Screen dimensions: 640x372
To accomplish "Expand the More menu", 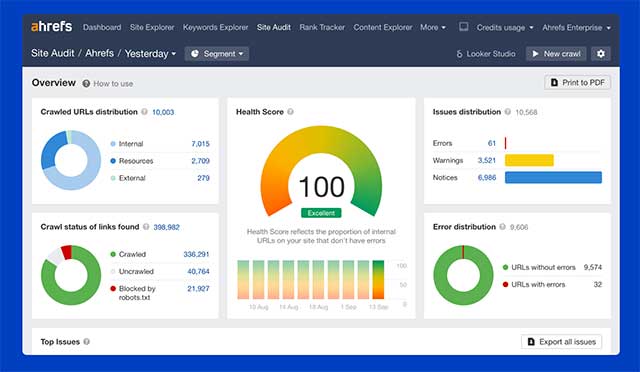I will (433, 27).
